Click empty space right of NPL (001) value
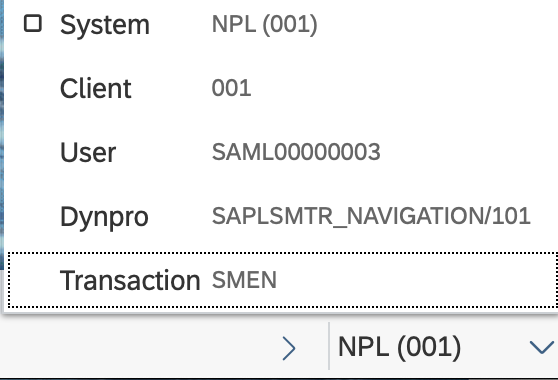 [438, 25]
